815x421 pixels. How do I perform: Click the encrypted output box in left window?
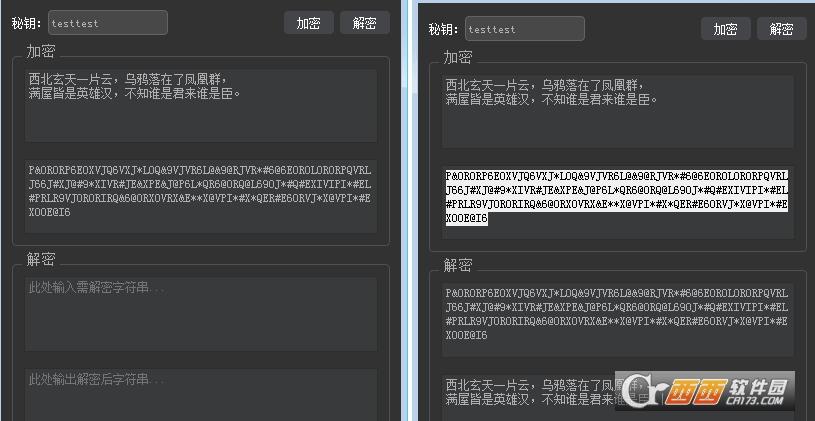[x=201, y=197]
